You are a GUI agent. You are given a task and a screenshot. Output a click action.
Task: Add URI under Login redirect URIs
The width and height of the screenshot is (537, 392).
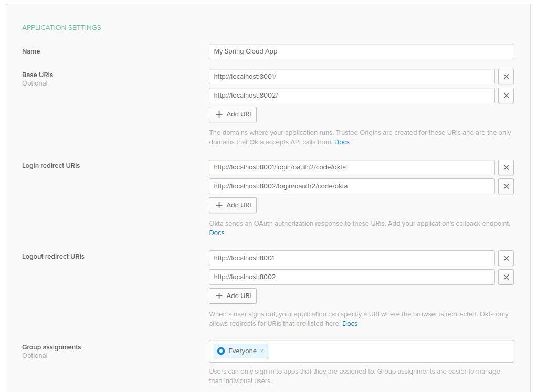coord(233,205)
